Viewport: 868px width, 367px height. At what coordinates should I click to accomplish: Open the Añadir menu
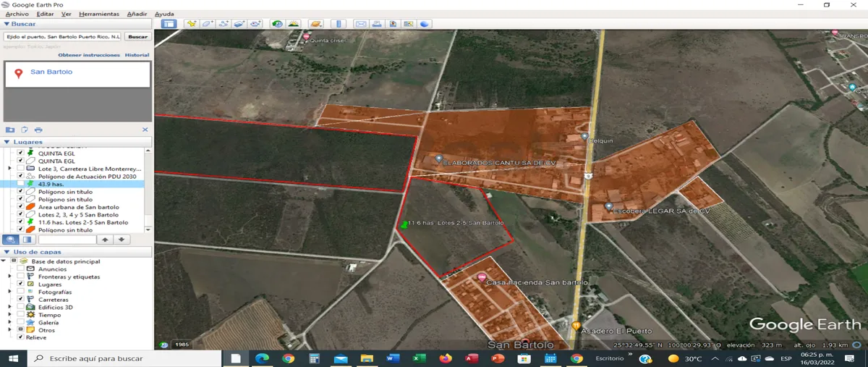(137, 14)
